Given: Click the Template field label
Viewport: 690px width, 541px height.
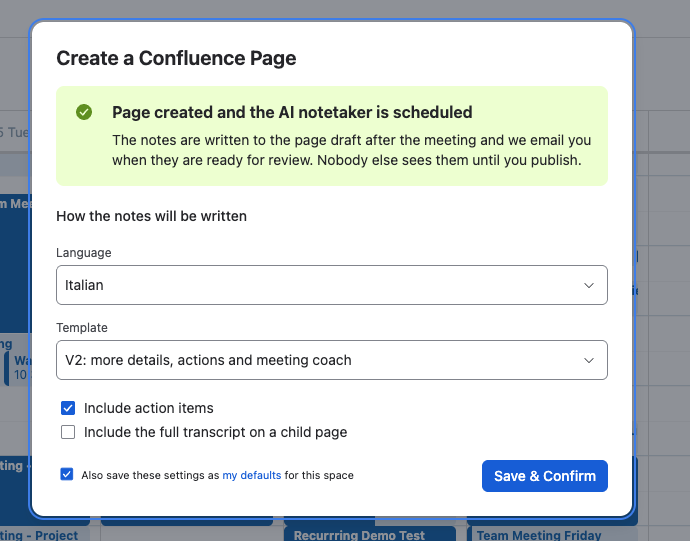Looking at the screenshot, I should tap(82, 328).
